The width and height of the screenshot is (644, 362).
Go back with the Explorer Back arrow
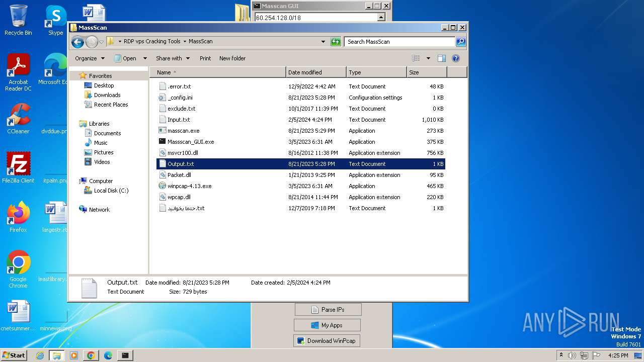(77, 42)
